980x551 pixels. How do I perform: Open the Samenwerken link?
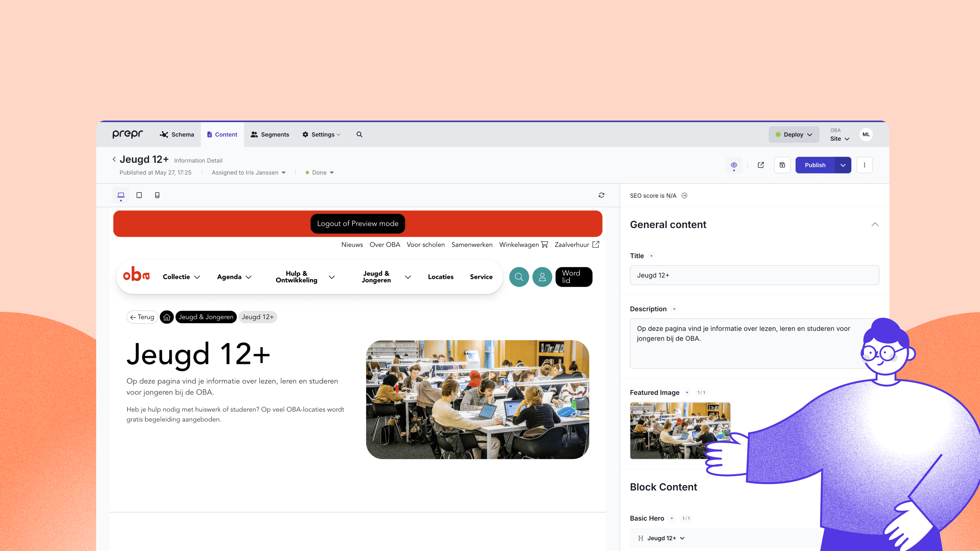coord(472,245)
